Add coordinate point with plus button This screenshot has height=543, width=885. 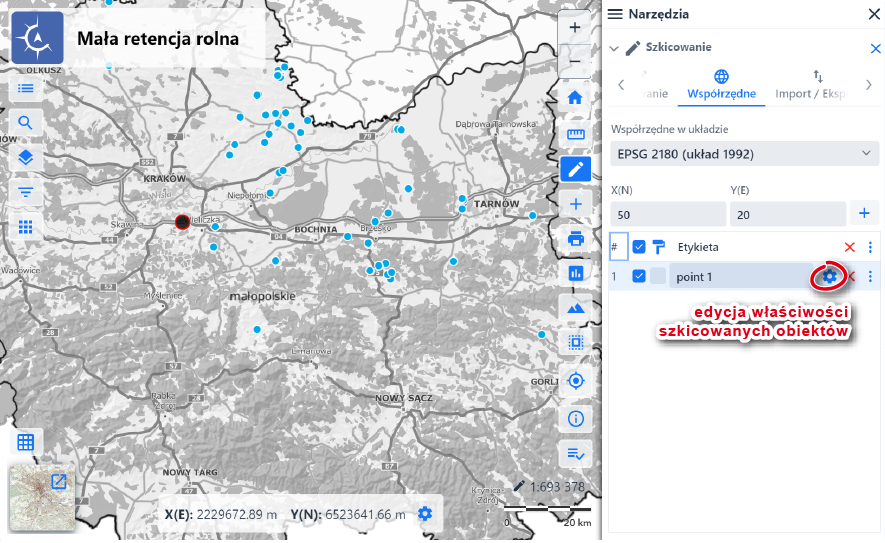(863, 213)
